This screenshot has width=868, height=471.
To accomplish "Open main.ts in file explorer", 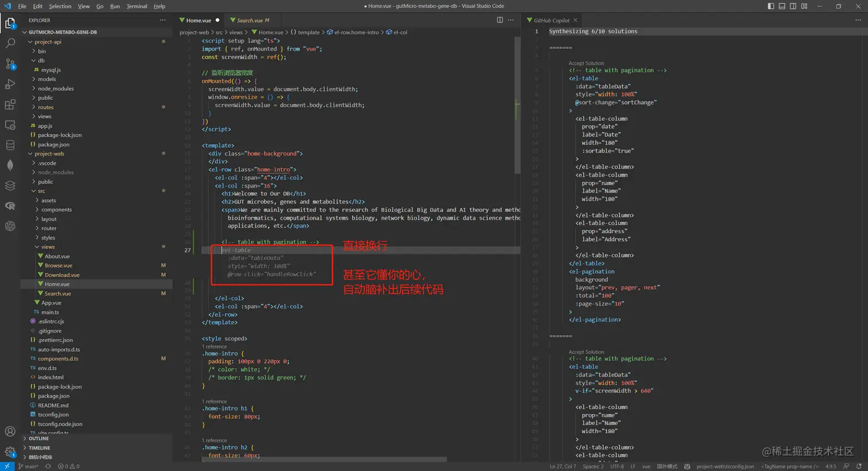I will coord(50,312).
